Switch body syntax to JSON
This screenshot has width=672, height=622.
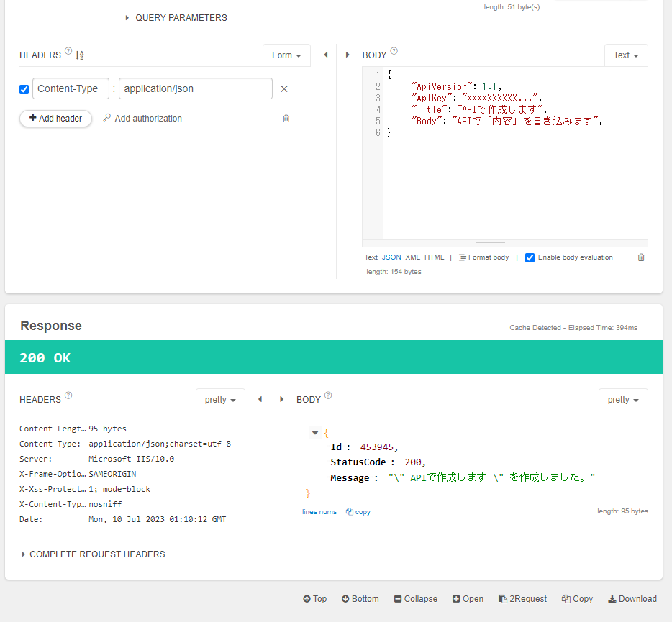click(x=391, y=257)
